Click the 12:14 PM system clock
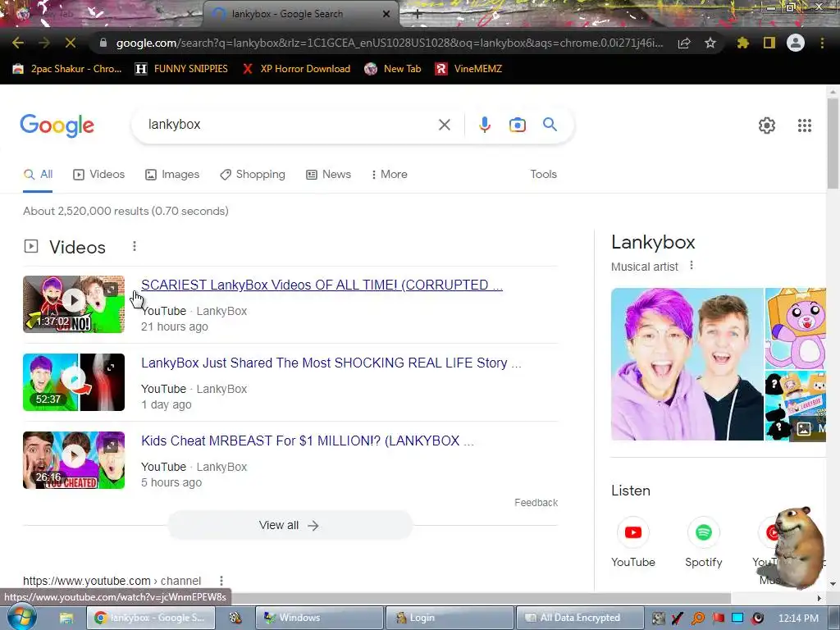The image size is (840, 630). (x=798, y=619)
